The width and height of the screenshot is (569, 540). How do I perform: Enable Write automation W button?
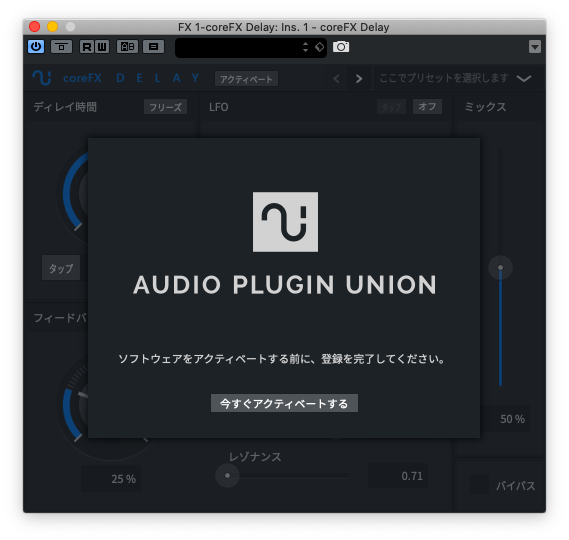(102, 47)
